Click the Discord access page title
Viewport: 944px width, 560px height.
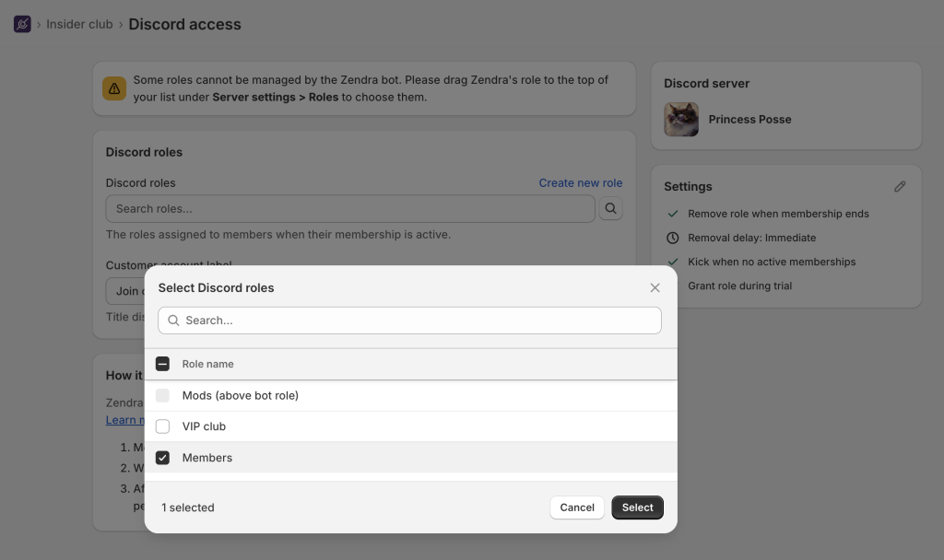tap(184, 24)
